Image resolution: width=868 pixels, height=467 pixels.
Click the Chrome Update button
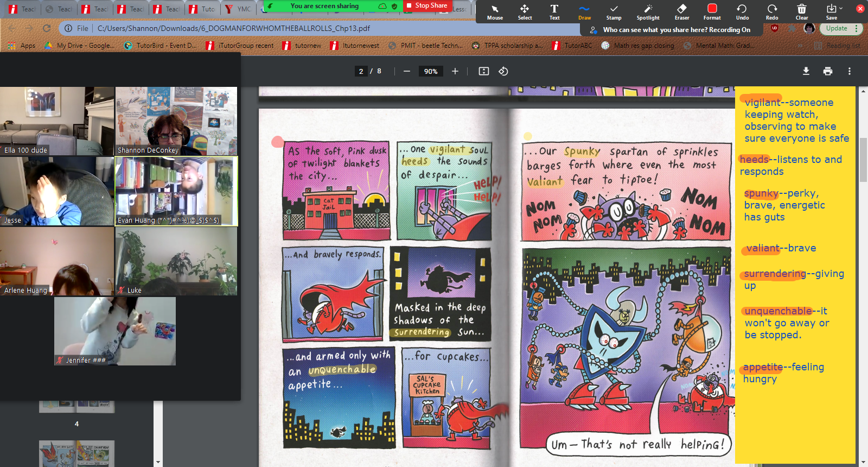(x=836, y=28)
